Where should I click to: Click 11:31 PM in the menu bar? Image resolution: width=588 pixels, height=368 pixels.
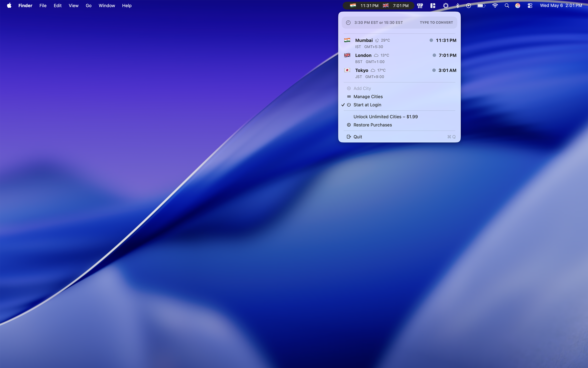(369, 6)
